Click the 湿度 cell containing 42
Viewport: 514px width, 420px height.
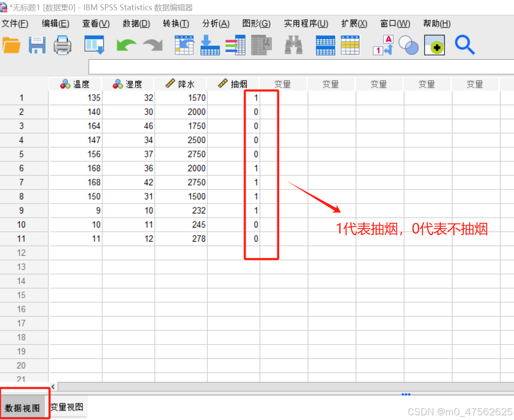(x=128, y=182)
